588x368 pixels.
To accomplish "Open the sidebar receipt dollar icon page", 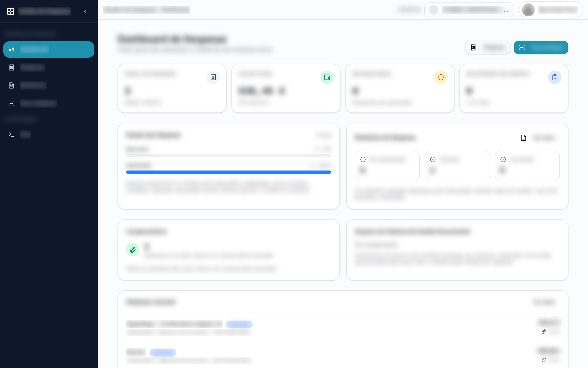I will click(11, 67).
